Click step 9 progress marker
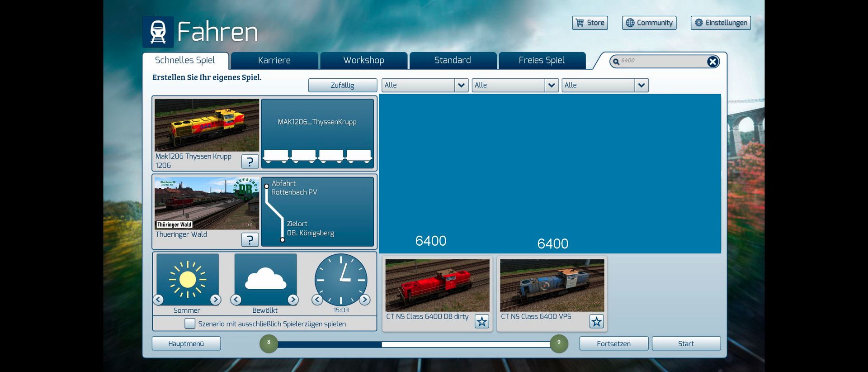This screenshot has width=868, height=372. (559, 344)
